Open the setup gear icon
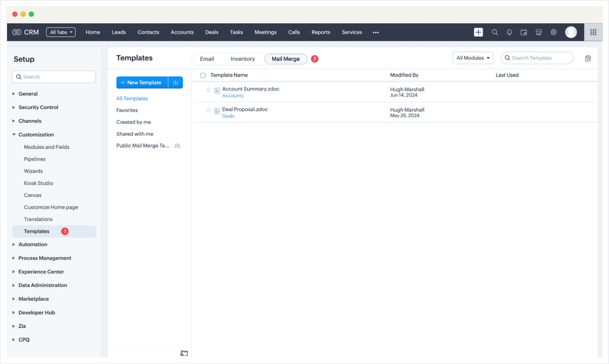 click(x=553, y=32)
